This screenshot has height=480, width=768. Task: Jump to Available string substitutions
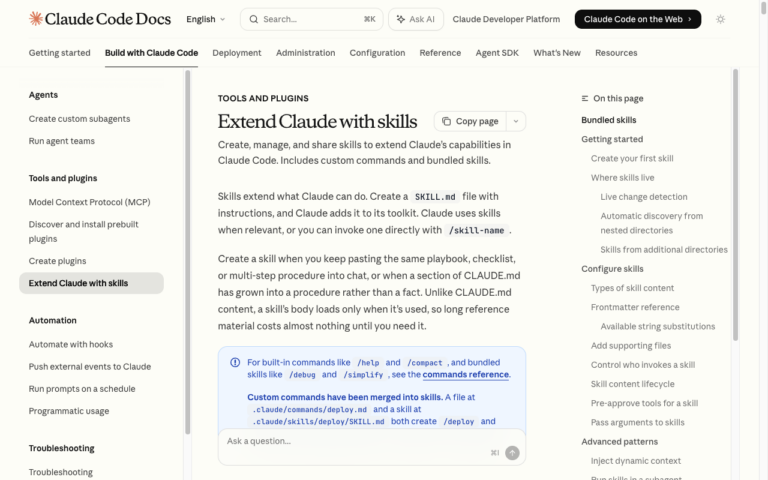(x=658, y=326)
